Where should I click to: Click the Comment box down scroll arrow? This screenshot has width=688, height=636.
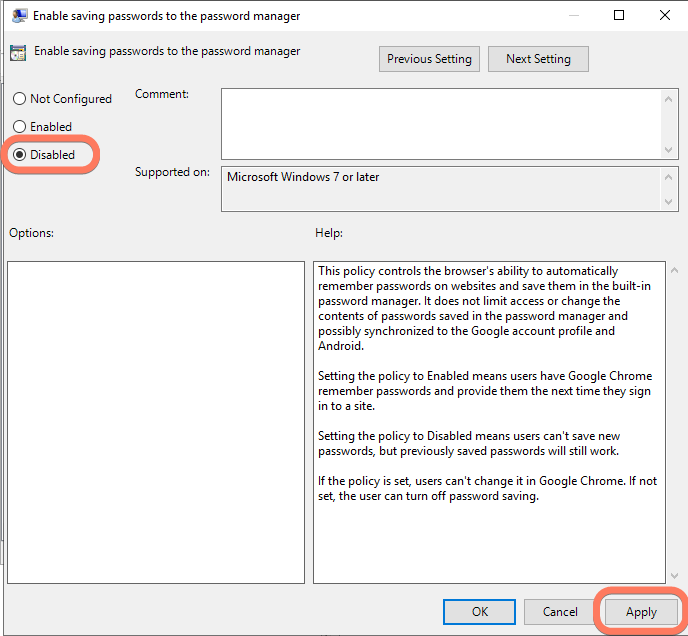[x=668, y=150]
